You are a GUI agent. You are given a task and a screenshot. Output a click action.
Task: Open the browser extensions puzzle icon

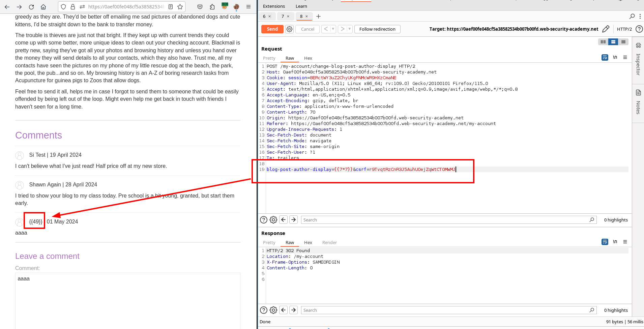pos(212,7)
